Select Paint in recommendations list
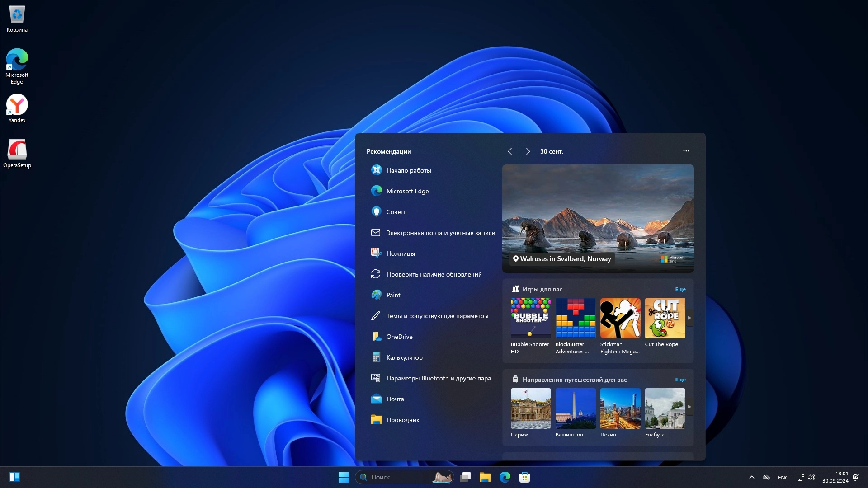868x488 pixels. (x=393, y=295)
